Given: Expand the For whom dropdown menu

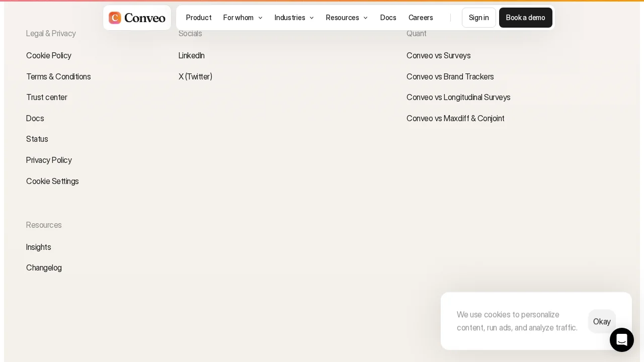Looking at the screenshot, I should [243, 18].
